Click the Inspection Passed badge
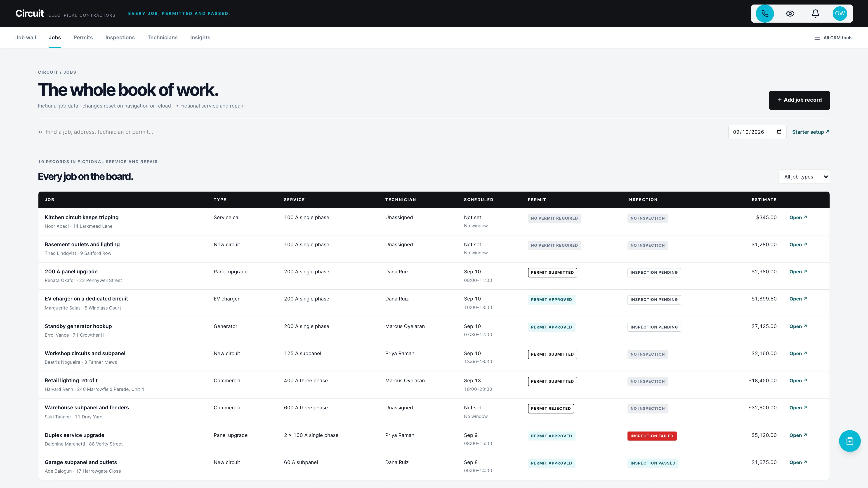The width and height of the screenshot is (868, 488). pyautogui.click(x=653, y=463)
